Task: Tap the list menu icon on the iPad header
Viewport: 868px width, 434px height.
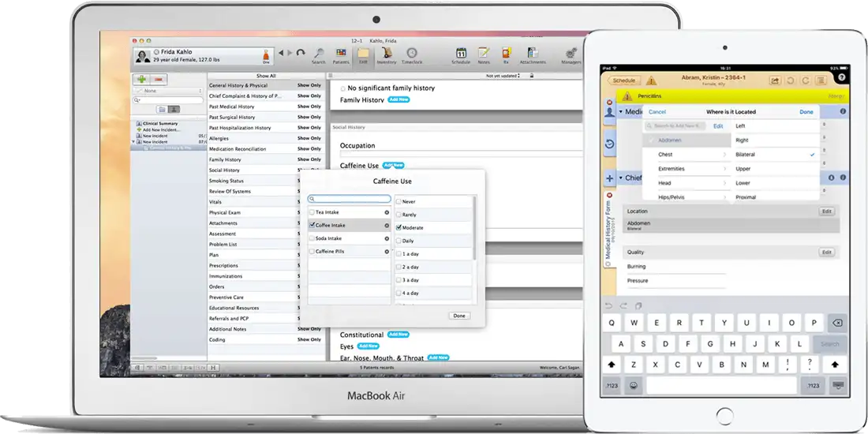Action: click(x=821, y=80)
